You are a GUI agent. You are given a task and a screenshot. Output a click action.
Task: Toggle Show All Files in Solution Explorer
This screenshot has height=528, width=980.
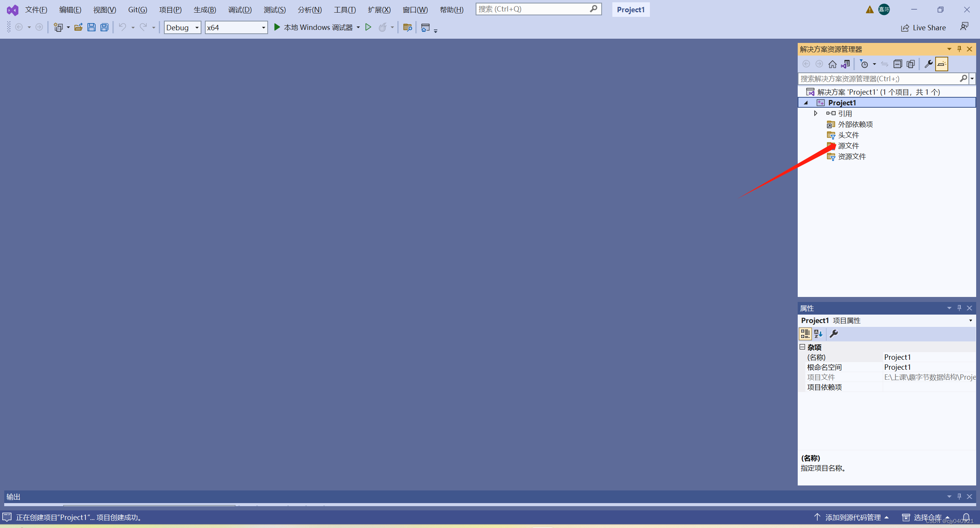911,64
